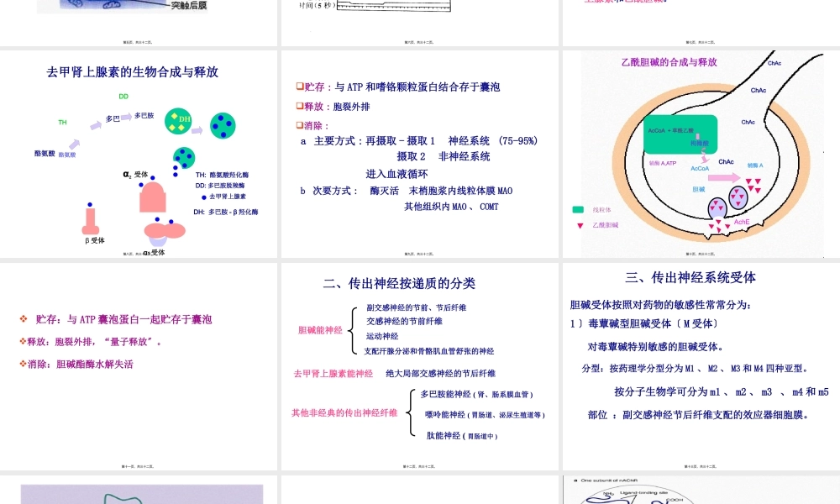The image size is (840, 504).
Task: Click the AchE enzyme label in the acetylcholine diagram
Action: (x=742, y=220)
